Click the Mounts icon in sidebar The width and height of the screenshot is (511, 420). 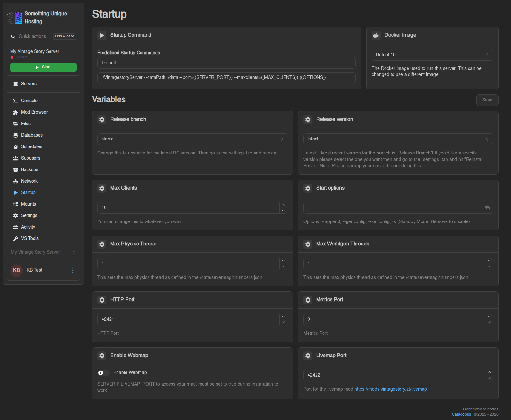coord(15,204)
